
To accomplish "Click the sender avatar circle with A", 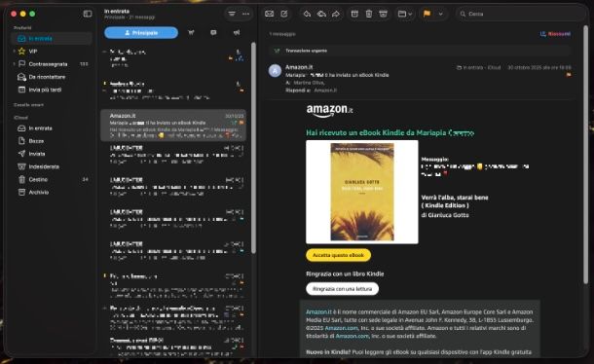I will point(275,70).
